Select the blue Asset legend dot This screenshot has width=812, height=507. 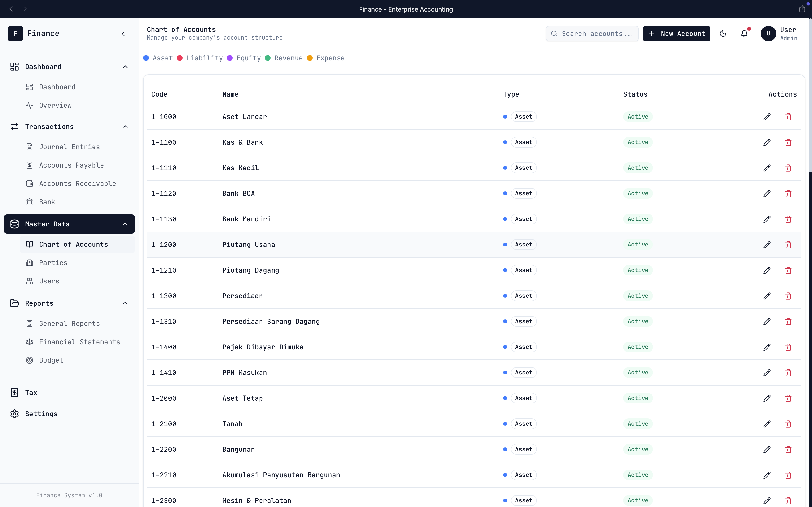click(146, 58)
